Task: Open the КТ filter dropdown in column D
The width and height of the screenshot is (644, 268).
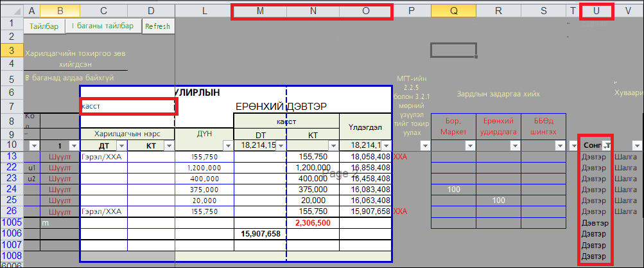Action: pyautogui.click(x=168, y=146)
